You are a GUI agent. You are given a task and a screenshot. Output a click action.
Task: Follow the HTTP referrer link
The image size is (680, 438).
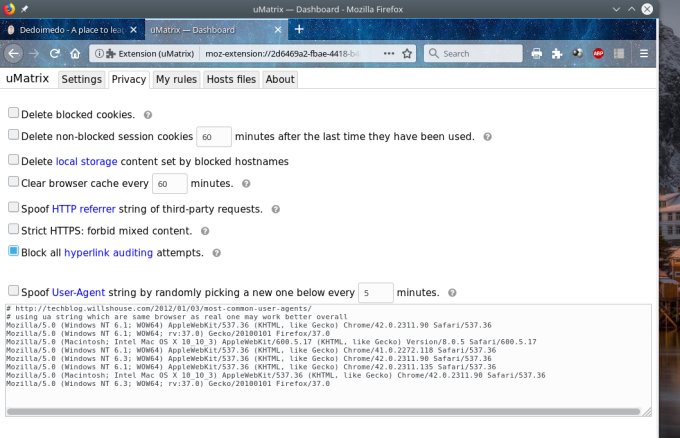click(x=84, y=209)
